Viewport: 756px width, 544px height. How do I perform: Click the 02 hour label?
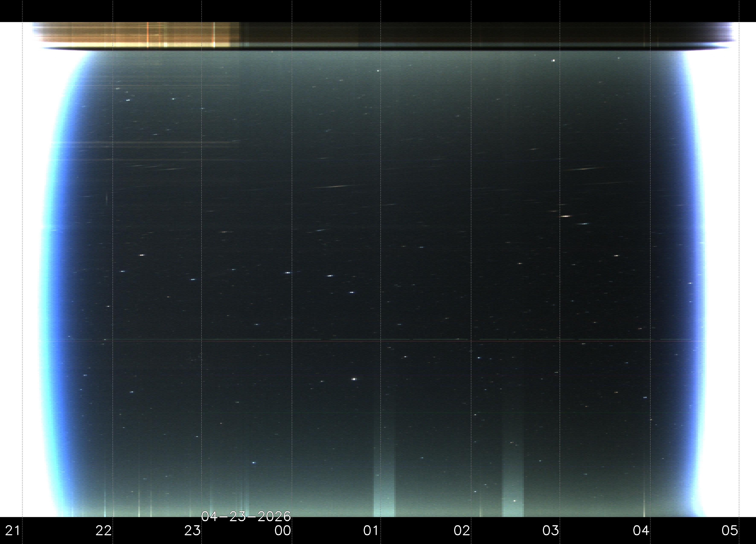(x=462, y=530)
